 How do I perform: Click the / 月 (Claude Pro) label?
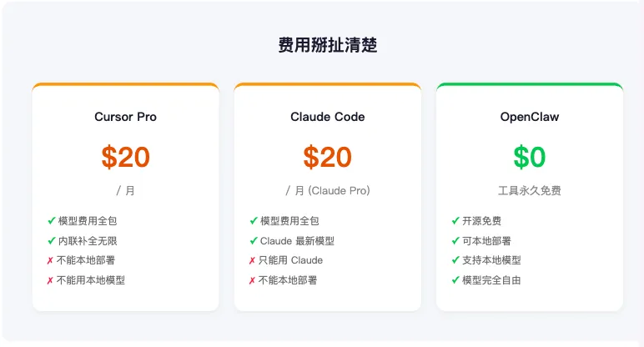coord(327,191)
